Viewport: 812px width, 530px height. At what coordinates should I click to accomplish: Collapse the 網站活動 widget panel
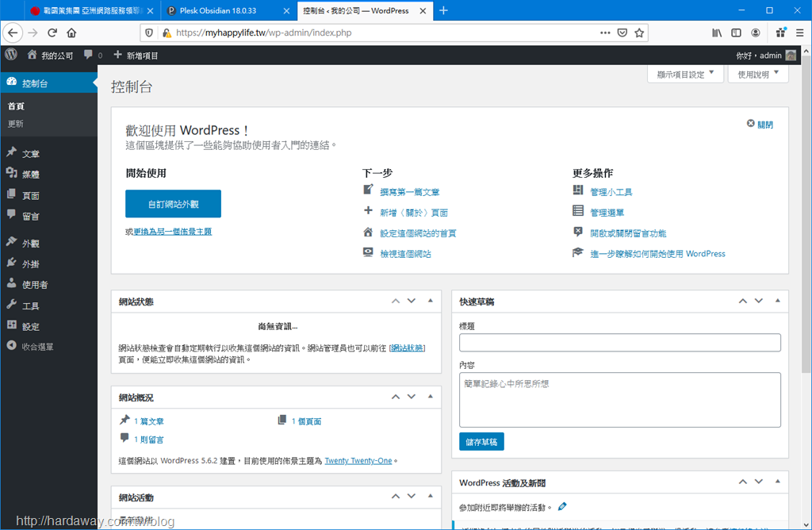tap(431, 497)
